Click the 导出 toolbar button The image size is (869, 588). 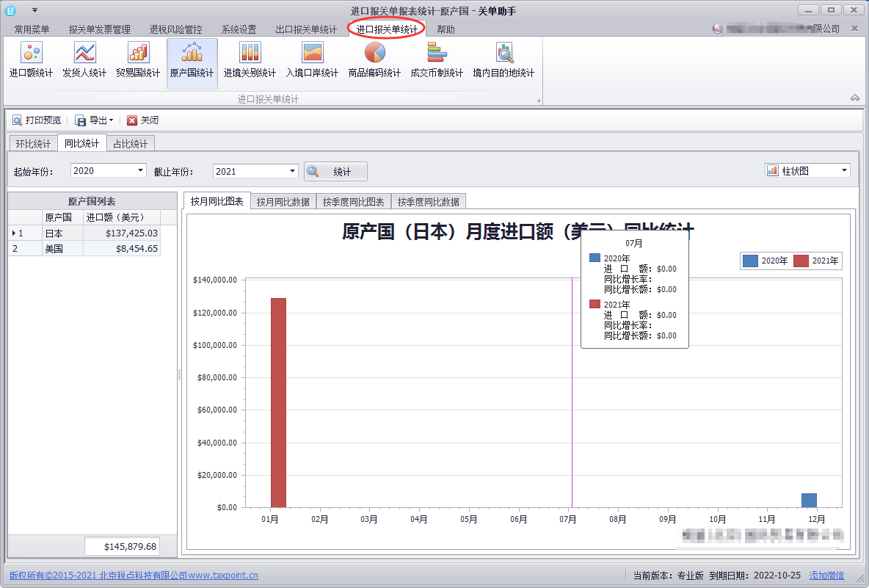pos(94,120)
